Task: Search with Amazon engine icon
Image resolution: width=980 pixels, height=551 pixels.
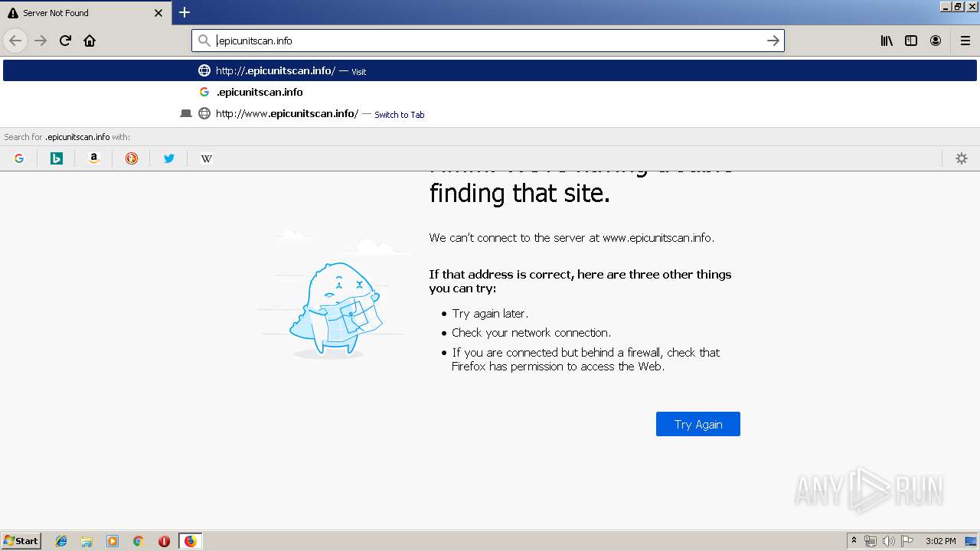Action: point(94,158)
